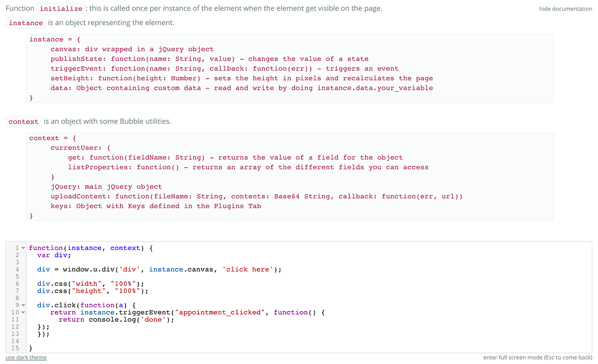Click the initialize function name badge
This screenshot has height=364, width=598.
point(60,8)
